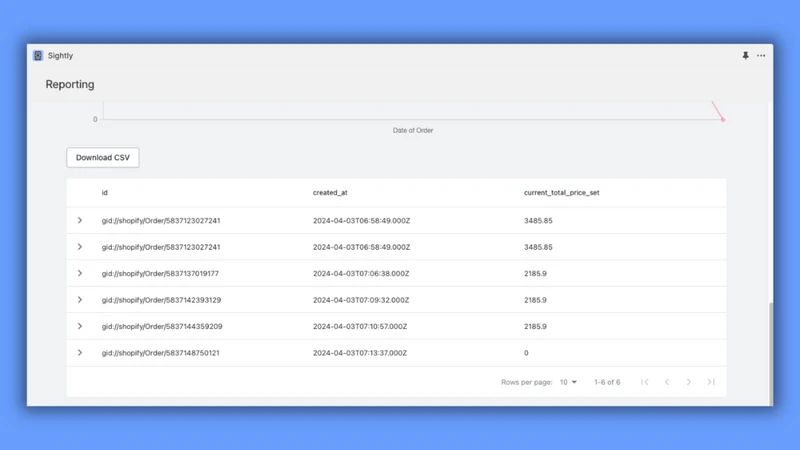800x450 pixels.
Task: Click gid://shopify/Order/5837148750121 id cell
Action: (160, 353)
